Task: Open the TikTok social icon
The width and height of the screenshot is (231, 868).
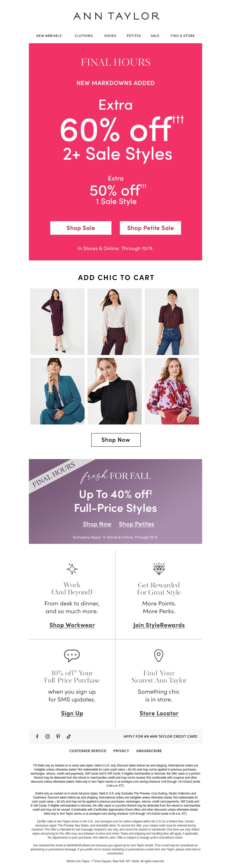Action: pos(68,736)
